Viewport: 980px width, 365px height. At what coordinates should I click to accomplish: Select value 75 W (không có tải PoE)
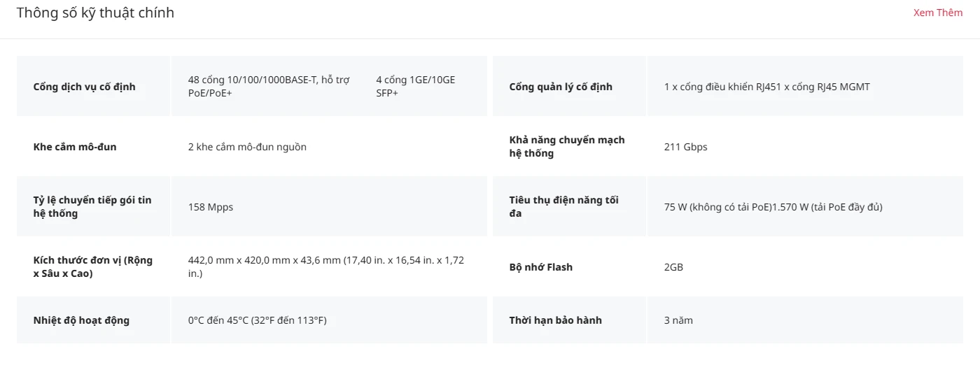(x=717, y=207)
